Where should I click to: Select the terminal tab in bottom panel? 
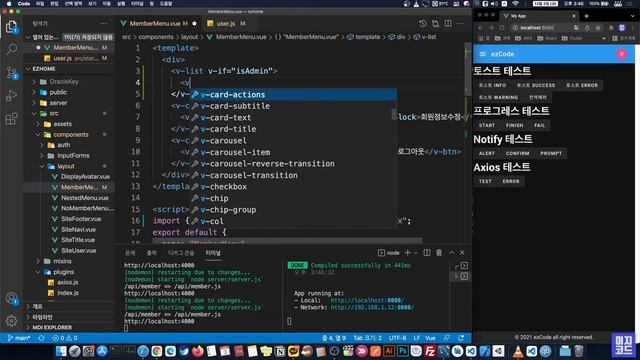pos(213,253)
